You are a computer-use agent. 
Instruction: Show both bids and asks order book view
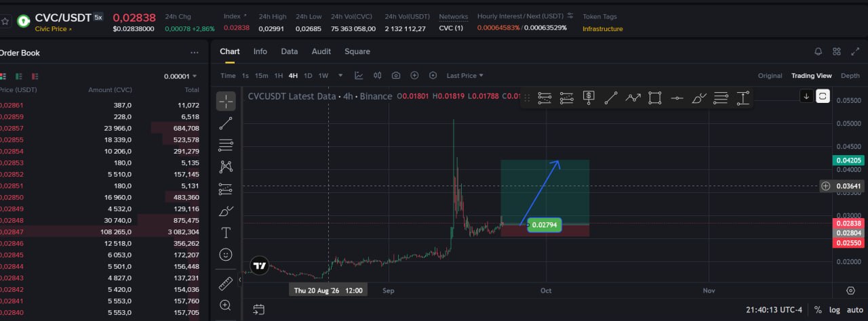pyautogui.click(x=3, y=77)
